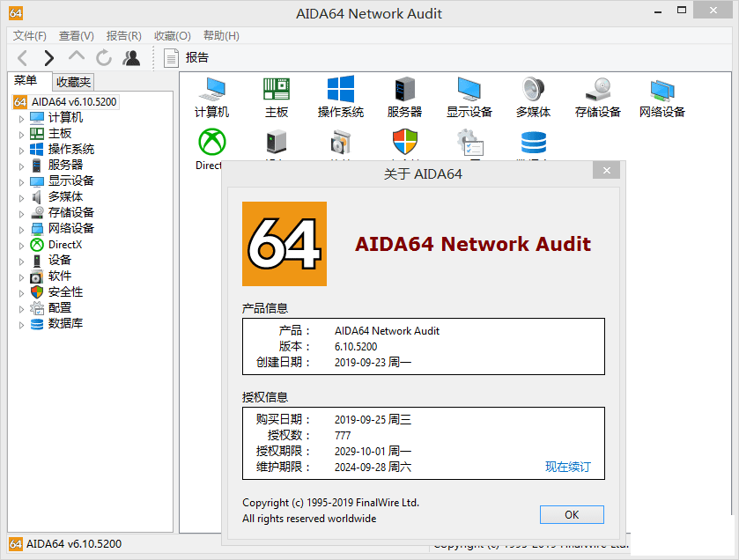Open the database cylinder icon in main pane
The height and width of the screenshot is (560, 739).
tap(534, 143)
